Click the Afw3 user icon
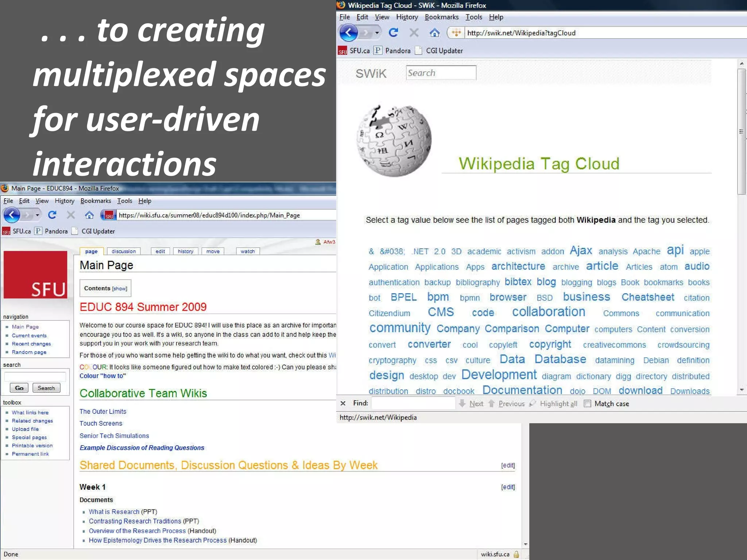Screen dimensions: 747x560 (x=318, y=242)
